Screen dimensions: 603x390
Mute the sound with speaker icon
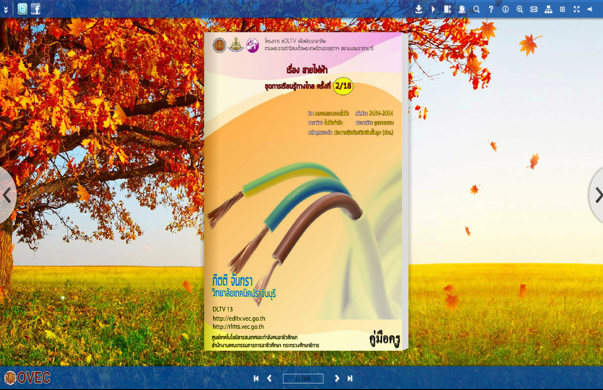click(590, 9)
